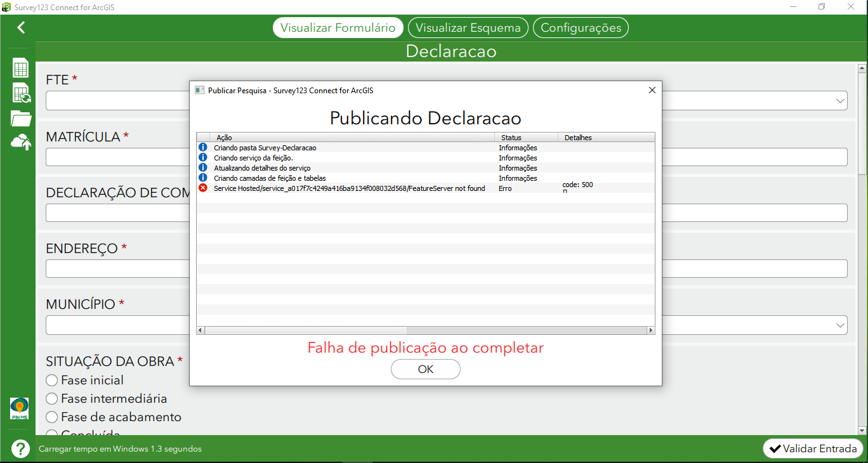Select Fase de acabamento radio option

click(x=52, y=417)
